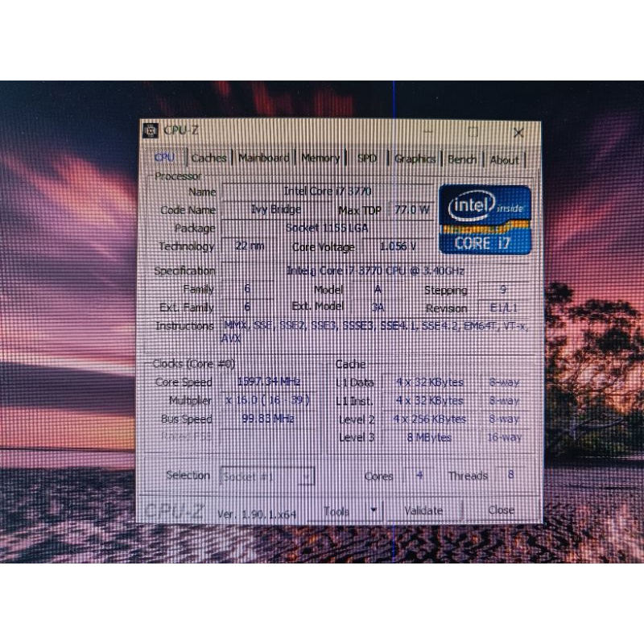Click the Level 3 8 MBytes value
Image resolution: width=644 pixels, height=644 pixels.
click(x=430, y=437)
